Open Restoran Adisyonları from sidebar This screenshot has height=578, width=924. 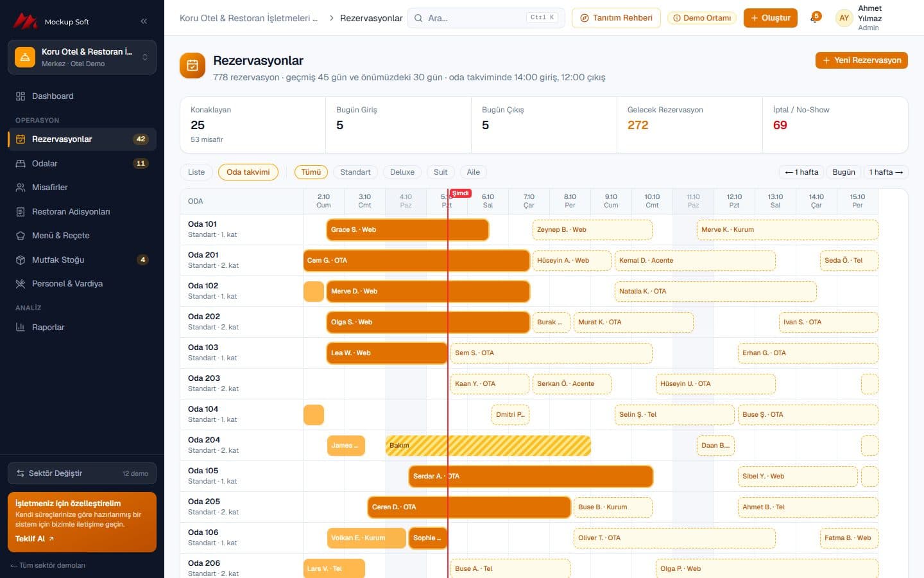click(x=82, y=212)
